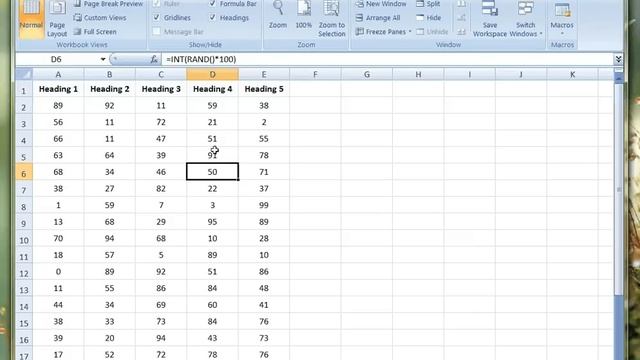This screenshot has height=360, width=640.
Task: Click the vertical scrollbar thumb
Action: (x=618, y=190)
